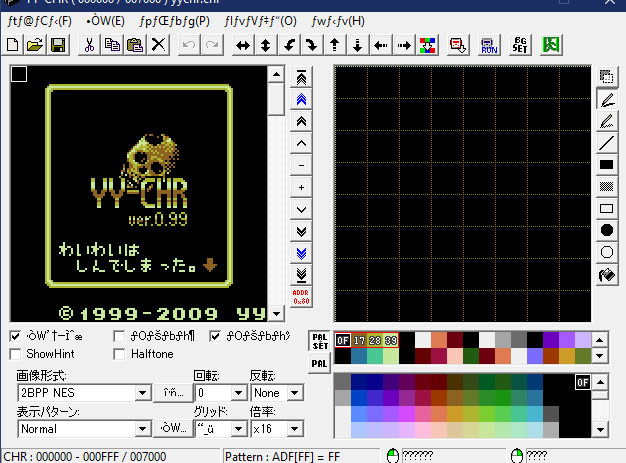Select the filled circle tool
Screen dimensions: 626x463
[x=606, y=230]
